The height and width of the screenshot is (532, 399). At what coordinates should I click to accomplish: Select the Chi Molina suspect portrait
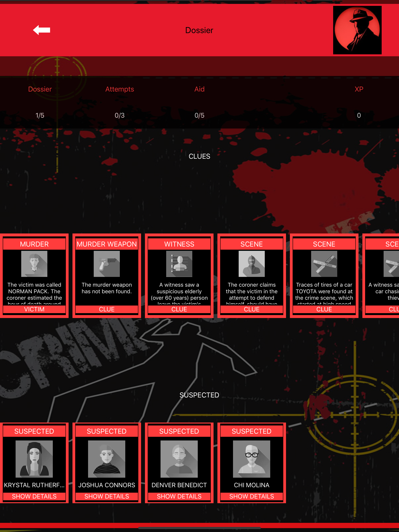tap(252, 459)
